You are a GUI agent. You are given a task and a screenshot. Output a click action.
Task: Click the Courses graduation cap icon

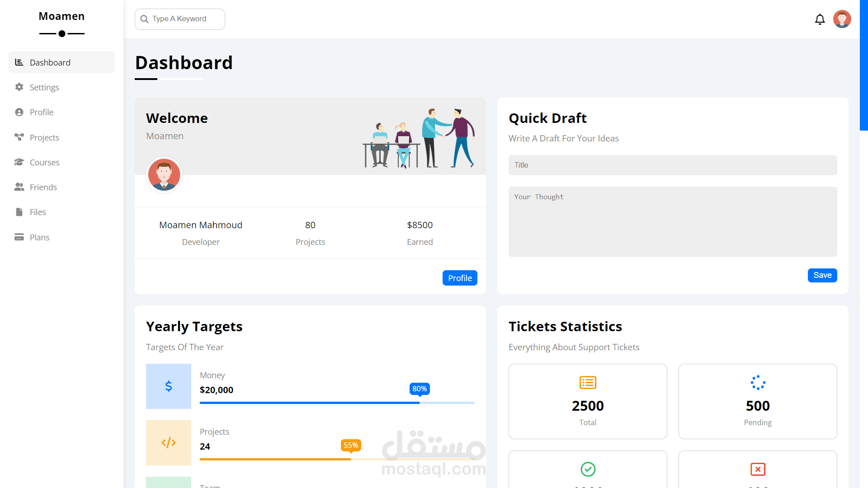19,162
